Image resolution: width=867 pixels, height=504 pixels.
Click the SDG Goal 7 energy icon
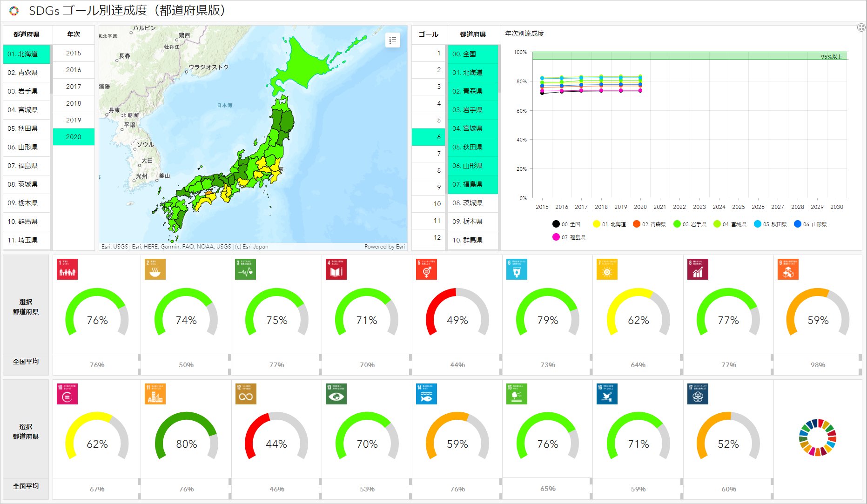pyautogui.click(x=607, y=269)
